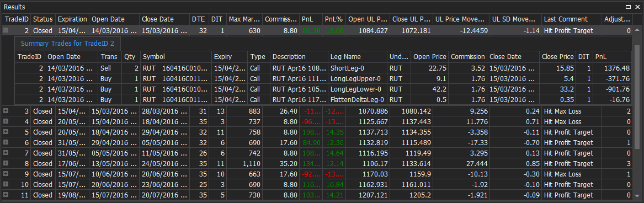Sort by Max Margin column header

click(x=244, y=19)
